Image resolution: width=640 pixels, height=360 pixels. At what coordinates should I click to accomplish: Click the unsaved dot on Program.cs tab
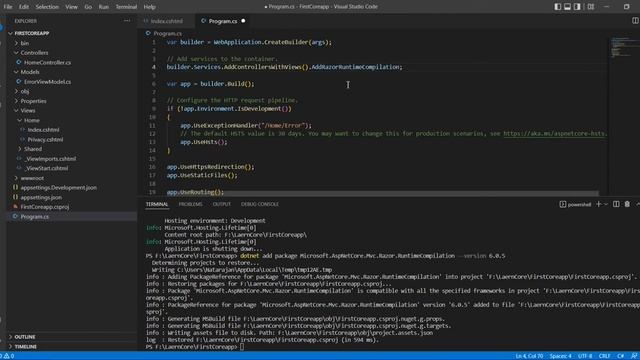click(243, 21)
